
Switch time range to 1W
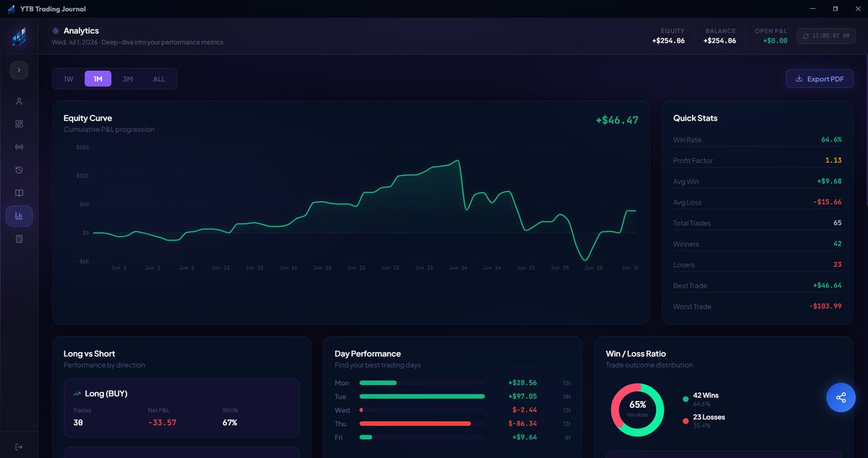click(68, 79)
